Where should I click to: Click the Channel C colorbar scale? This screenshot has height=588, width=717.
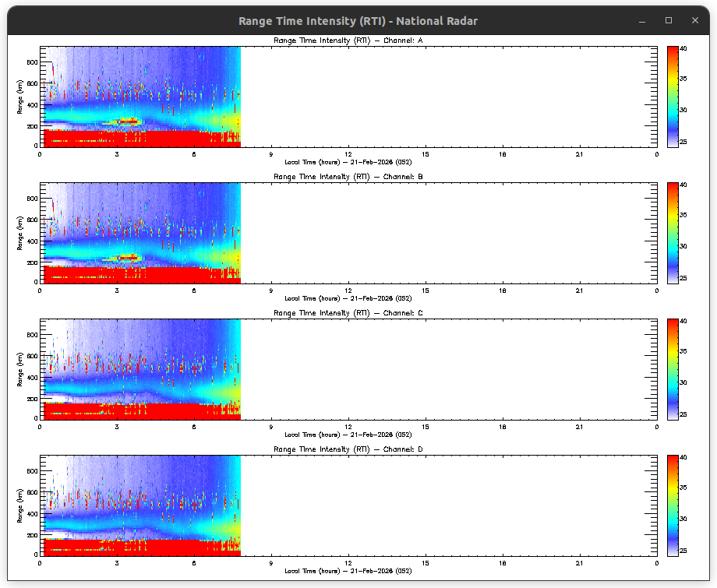click(x=672, y=369)
